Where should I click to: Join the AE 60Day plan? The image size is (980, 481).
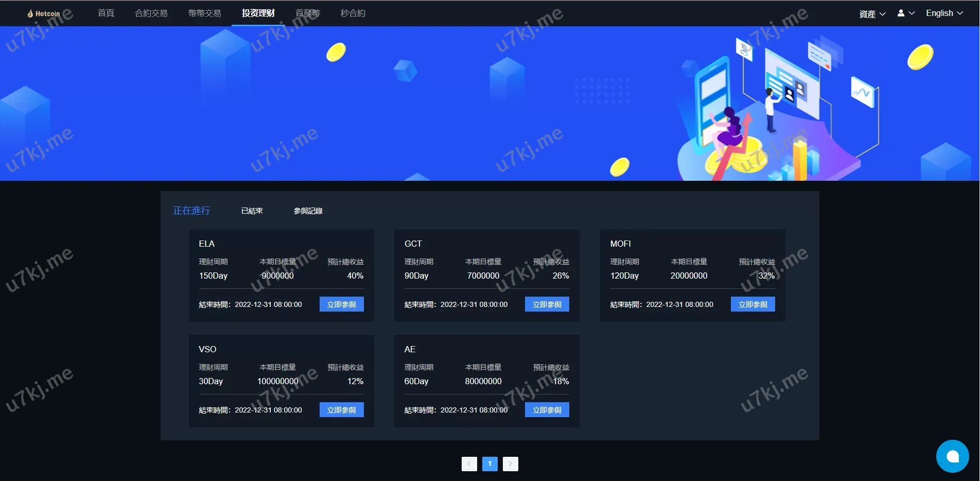pyautogui.click(x=547, y=410)
